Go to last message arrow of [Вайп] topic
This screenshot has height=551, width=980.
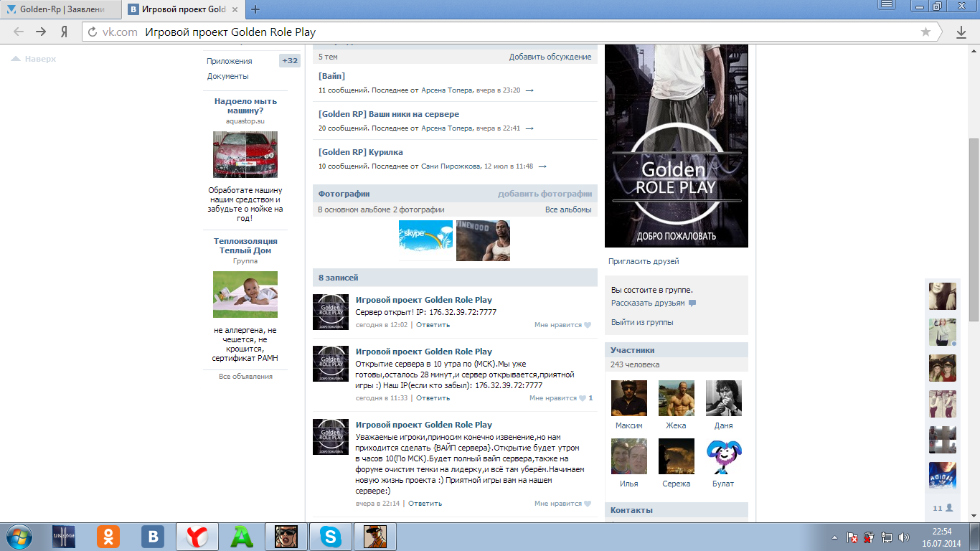(x=529, y=90)
